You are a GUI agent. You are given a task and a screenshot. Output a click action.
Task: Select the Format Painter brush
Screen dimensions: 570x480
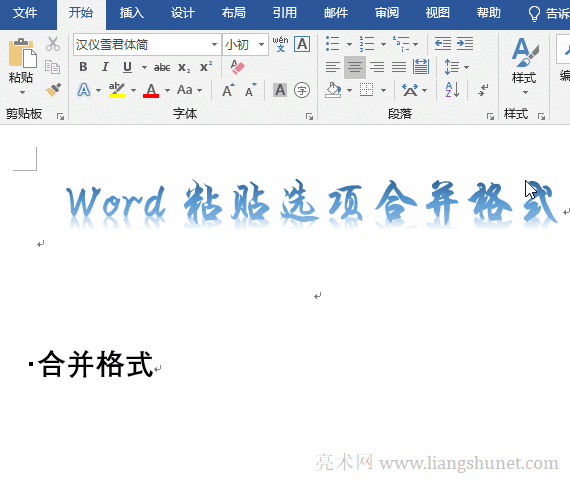(x=53, y=89)
